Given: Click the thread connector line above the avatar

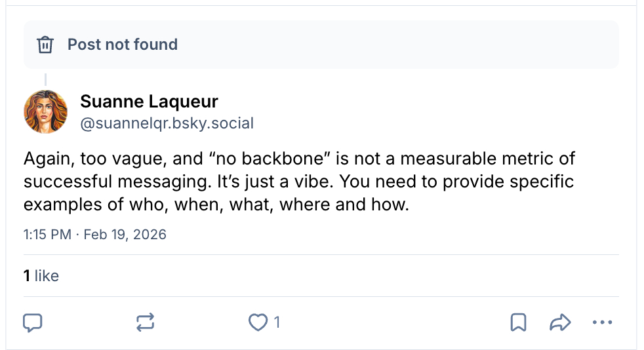Looking at the screenshot, I should [x=45, y=79].
